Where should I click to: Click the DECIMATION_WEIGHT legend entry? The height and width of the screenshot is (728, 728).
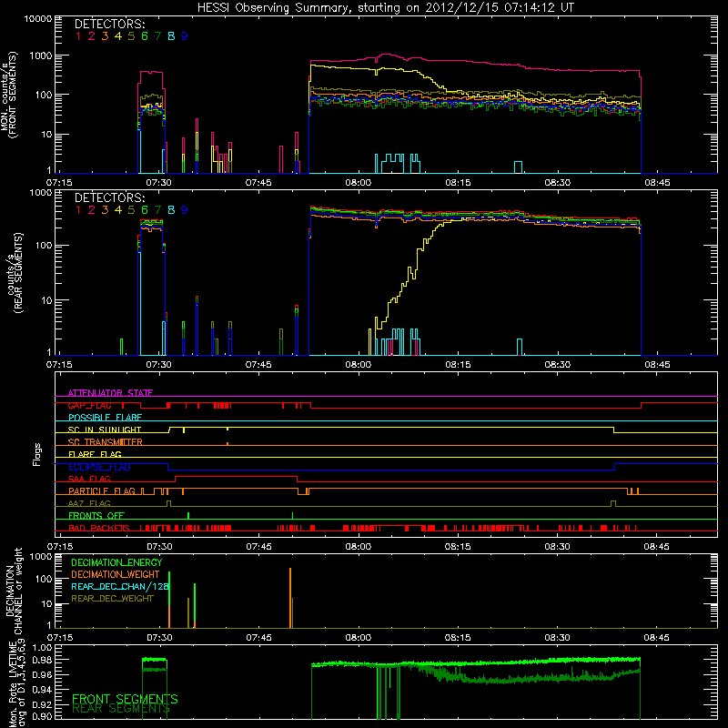[x=116, y=575]
